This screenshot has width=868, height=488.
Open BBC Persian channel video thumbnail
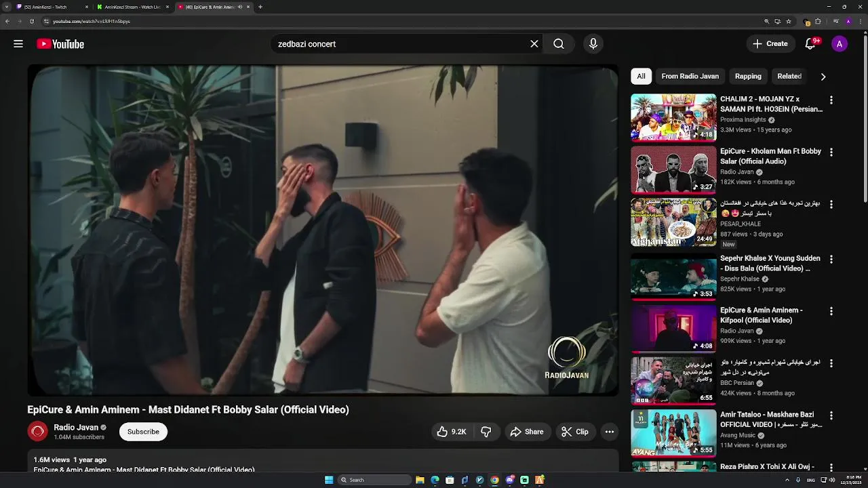[673, 381]
